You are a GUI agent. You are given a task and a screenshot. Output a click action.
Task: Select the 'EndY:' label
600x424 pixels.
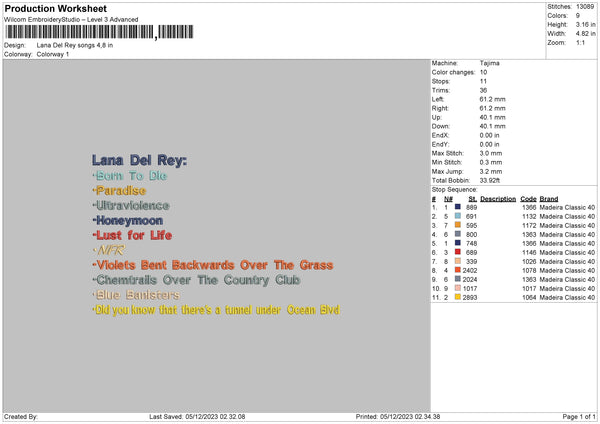440,144
